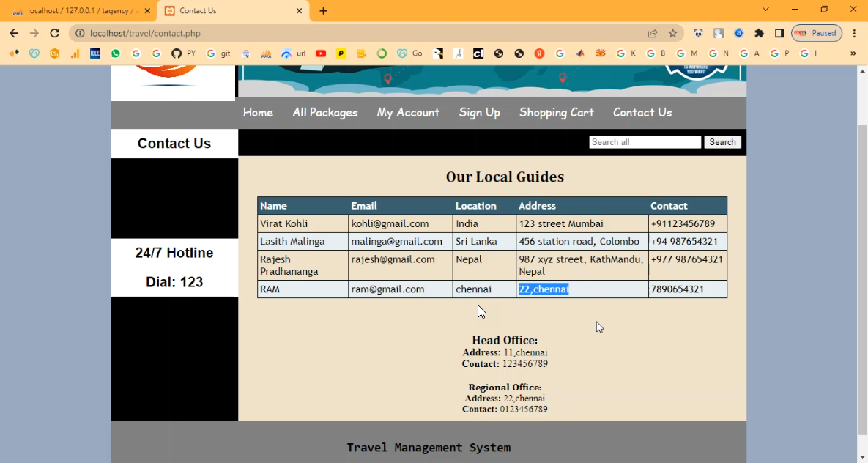This screenshot has height=463, width=868.
Task: Open the IEEE bookmark
Action: [95, 53]
